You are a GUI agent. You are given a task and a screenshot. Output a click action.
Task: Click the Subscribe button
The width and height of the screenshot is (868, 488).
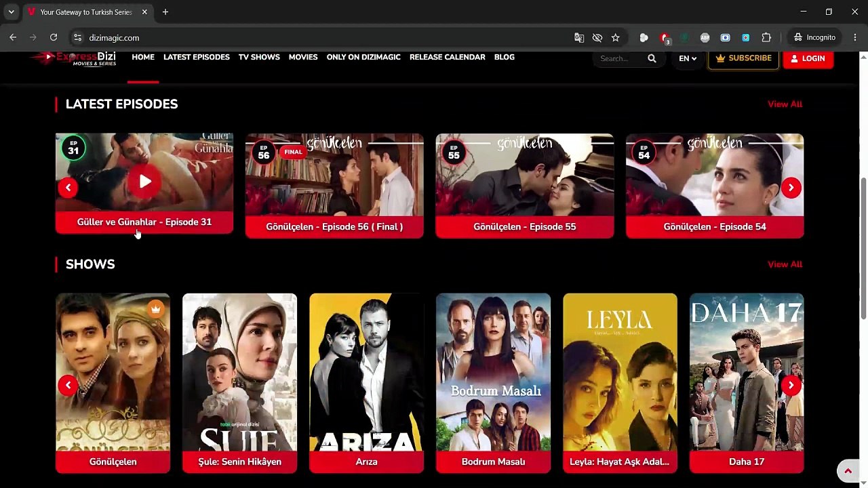(743, 58)
